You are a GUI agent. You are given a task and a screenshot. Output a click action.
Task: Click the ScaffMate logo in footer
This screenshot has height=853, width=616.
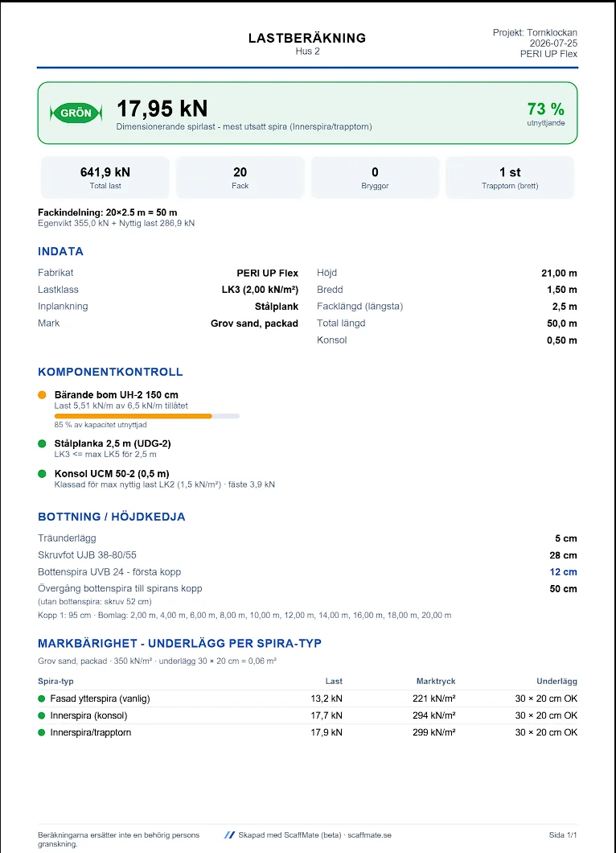coord(229,834)
